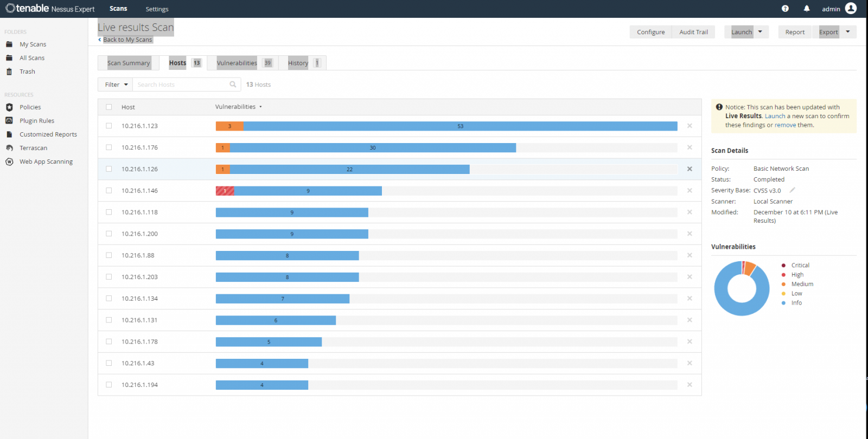868x439 pixels.
Task: Click the Terrascan icon
Action: [x=9, y=148]
